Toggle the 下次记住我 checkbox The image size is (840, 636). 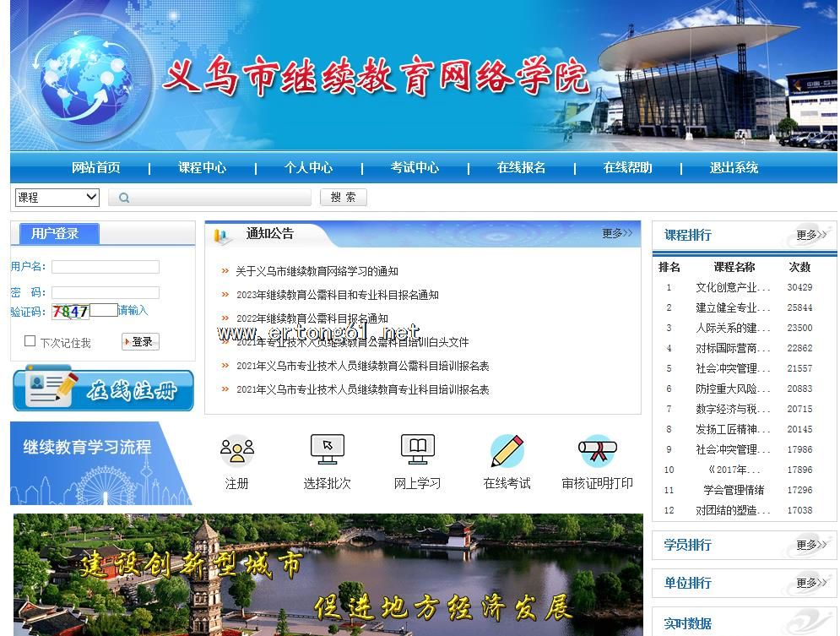pos(30,341)
